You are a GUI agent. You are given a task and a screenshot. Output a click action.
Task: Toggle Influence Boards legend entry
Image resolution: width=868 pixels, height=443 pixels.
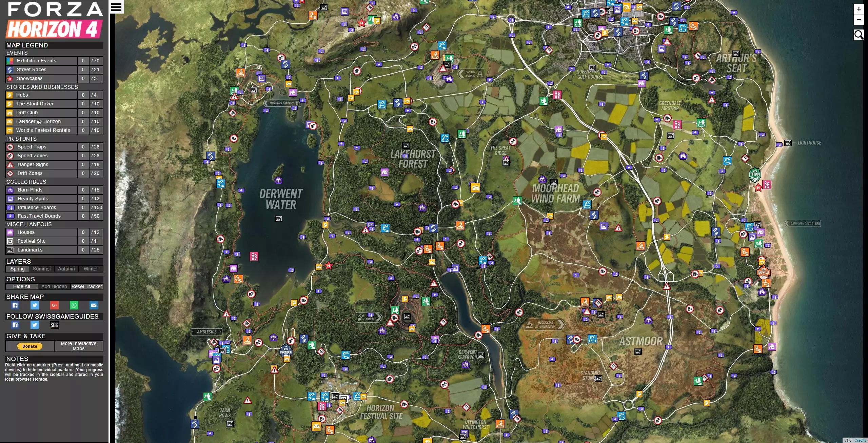(37, 207)
